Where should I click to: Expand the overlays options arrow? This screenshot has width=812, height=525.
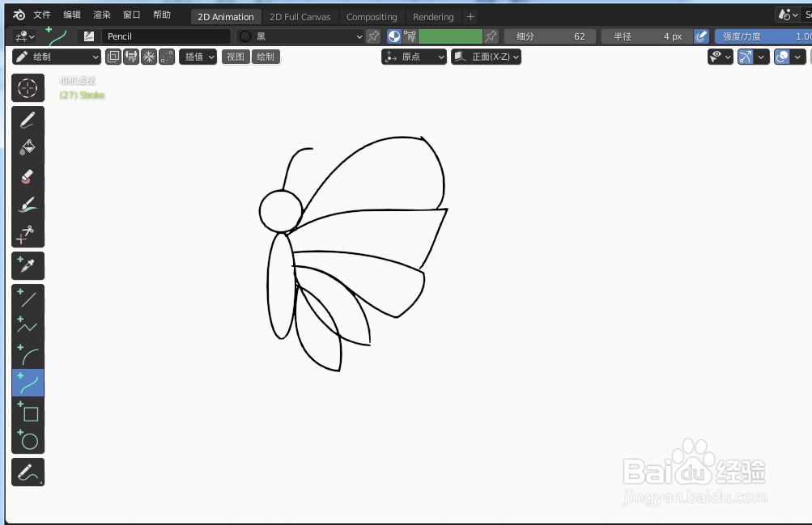point(797,57)
